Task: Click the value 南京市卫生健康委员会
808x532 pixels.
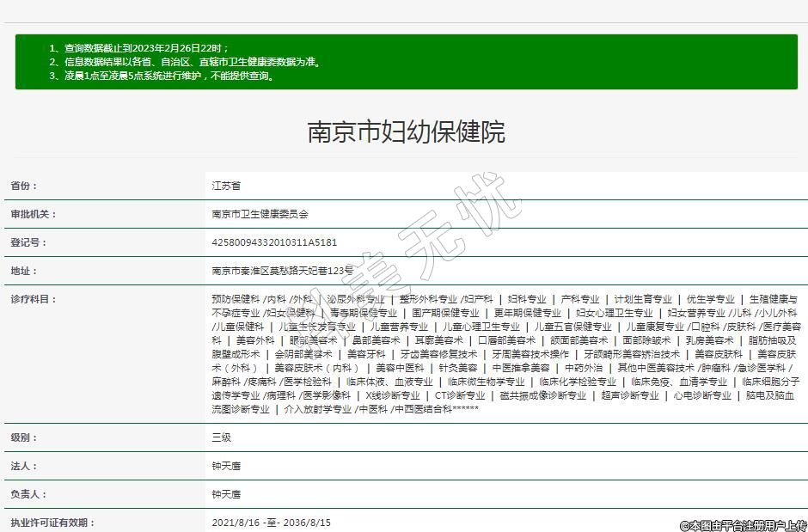Action: 260,214
